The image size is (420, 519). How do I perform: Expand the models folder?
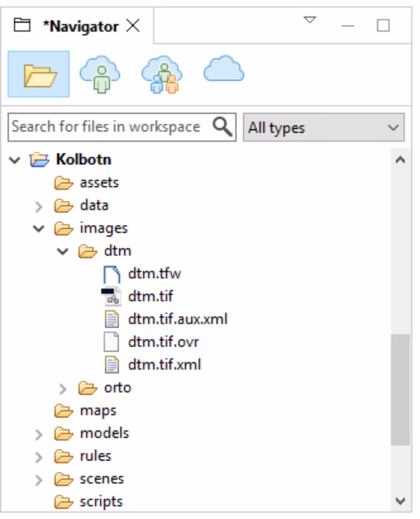click(39, 434)
